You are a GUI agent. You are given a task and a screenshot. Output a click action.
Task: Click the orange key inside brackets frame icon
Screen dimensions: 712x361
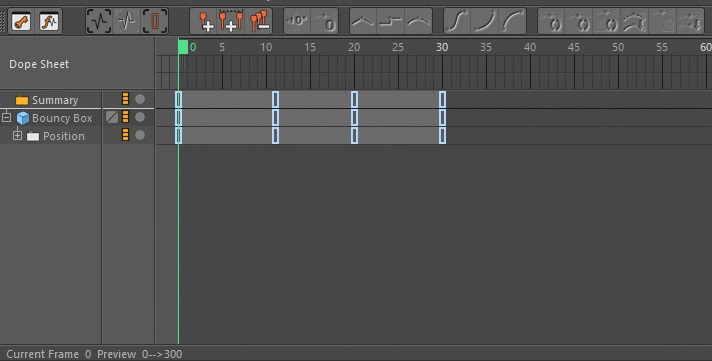(x=155, y=21)
